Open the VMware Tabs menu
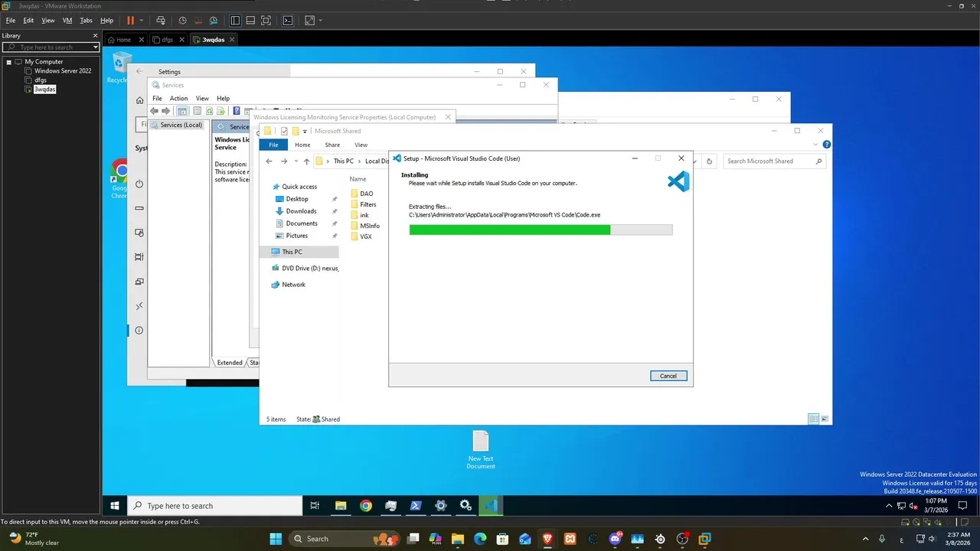This screenshot has height=551, width=980. coord(86,21)
